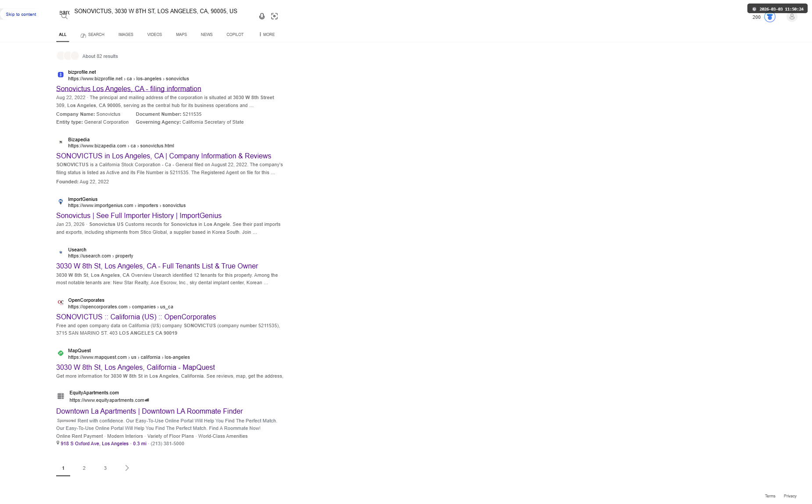812x504 pixels.
Task: Click the Company Name: Sonovictus text
Action: coord(88,114)
